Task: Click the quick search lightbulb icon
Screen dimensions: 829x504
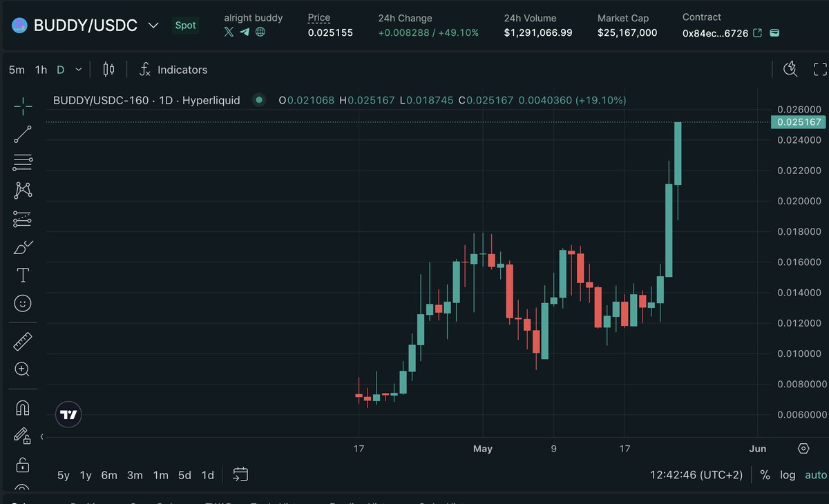Action: point(790,69)
